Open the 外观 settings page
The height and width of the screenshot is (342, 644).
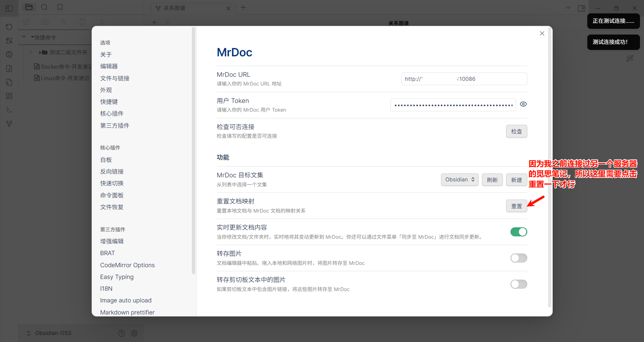click(x=106, y=90)
